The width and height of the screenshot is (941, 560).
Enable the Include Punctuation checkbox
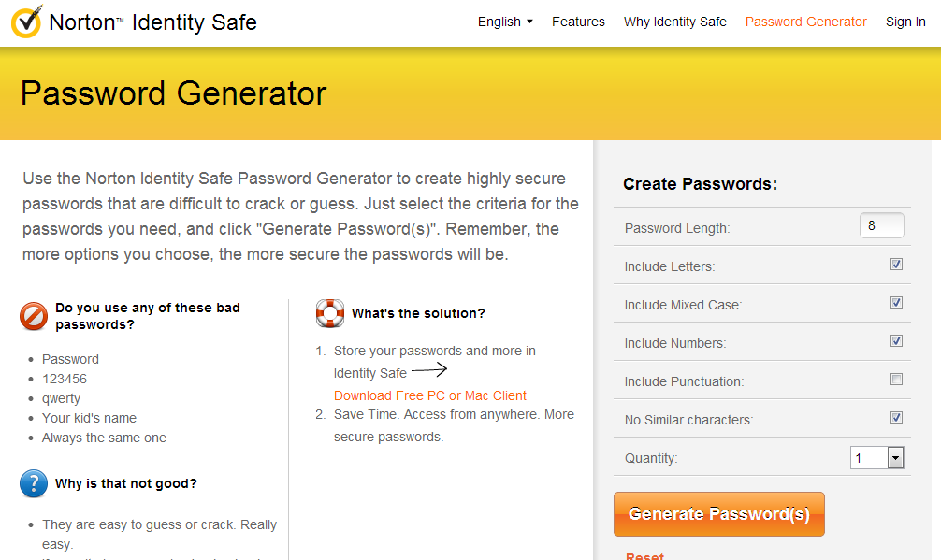coord(896,380)
